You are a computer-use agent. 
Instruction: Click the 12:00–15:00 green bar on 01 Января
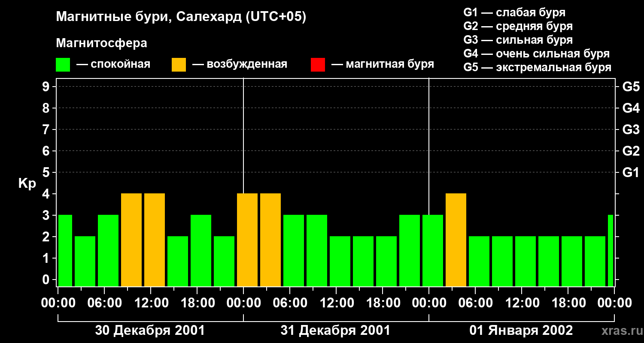tap(526, 261)
